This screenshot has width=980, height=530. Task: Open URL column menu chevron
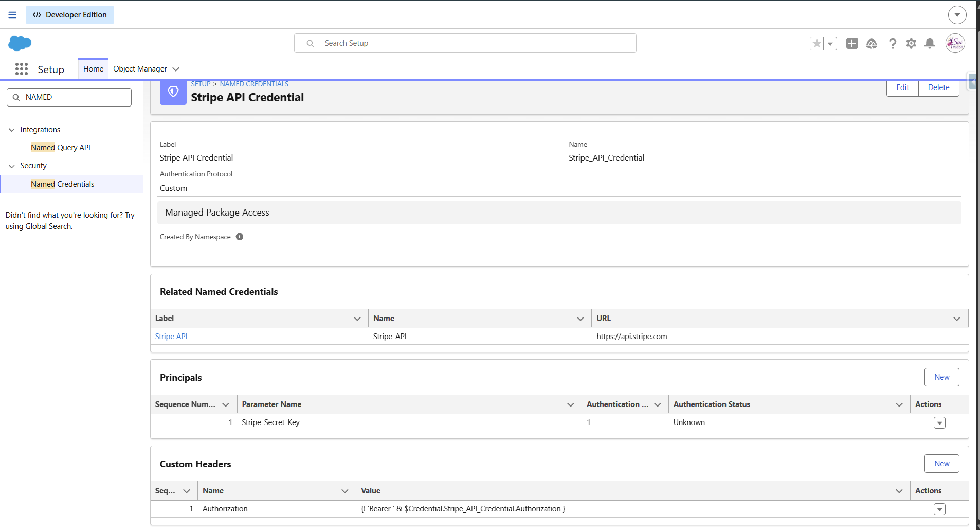coord(957,319)
